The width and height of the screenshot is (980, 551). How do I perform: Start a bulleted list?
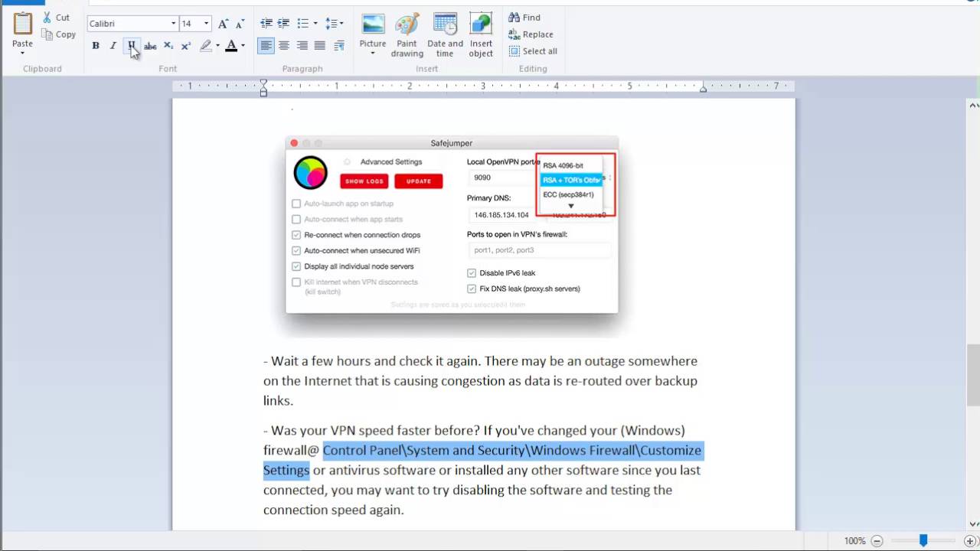click(x=303, y=24)
